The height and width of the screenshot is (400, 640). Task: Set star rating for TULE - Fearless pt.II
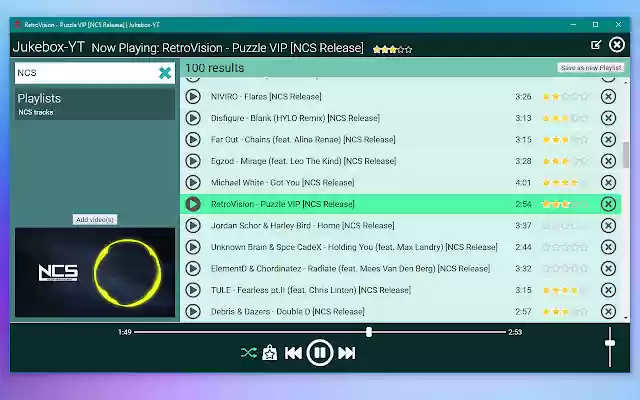pos(565,290)
